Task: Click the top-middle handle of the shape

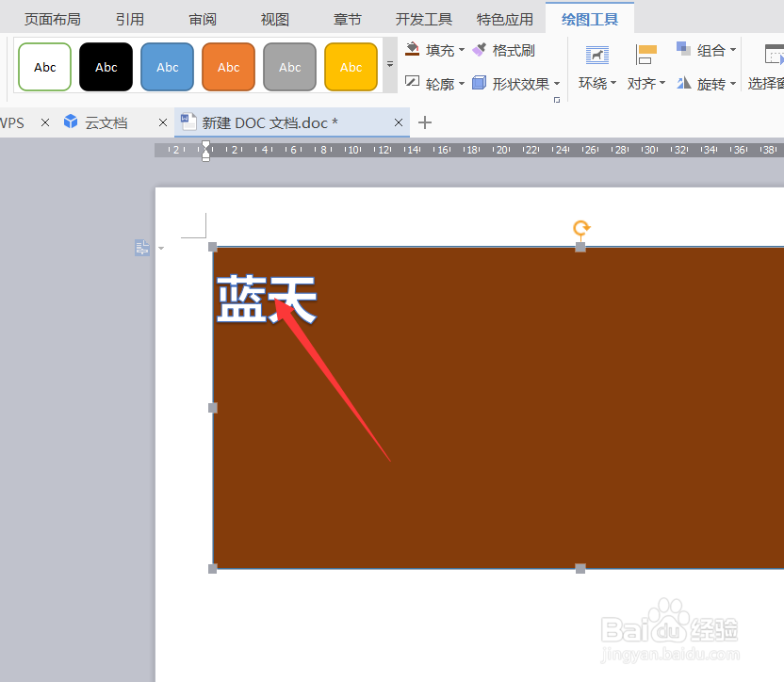Action: coord(580,247)
